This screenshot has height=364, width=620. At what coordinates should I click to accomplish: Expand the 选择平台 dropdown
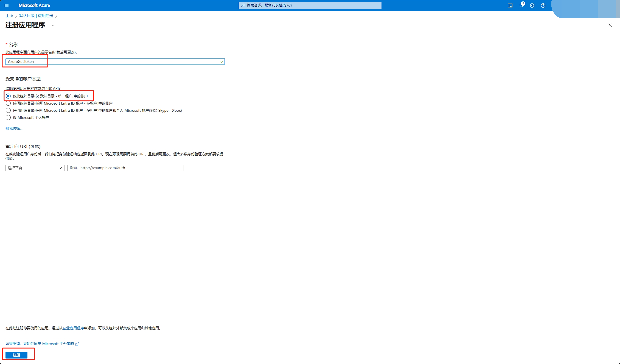(35, 168)
